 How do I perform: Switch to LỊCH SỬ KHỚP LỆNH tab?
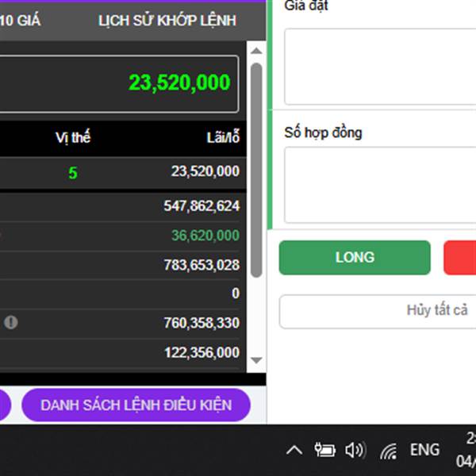coord(167,21)
